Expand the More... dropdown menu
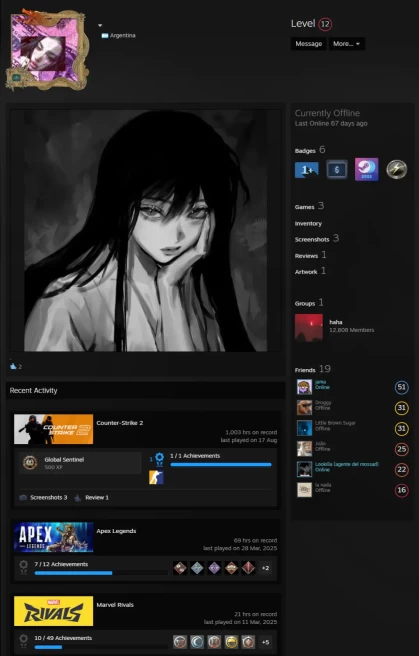Viewport: 419px width, 656px height. (346, 44)
